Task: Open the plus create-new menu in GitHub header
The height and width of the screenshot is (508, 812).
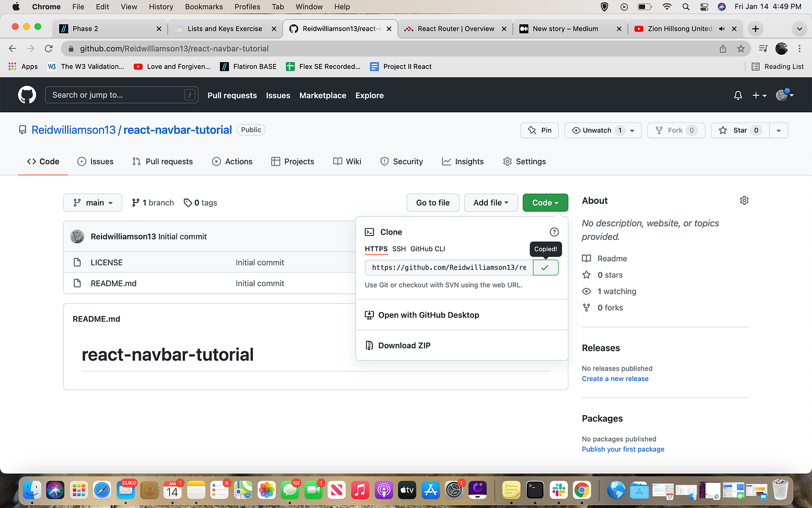Action: point(759,95)
